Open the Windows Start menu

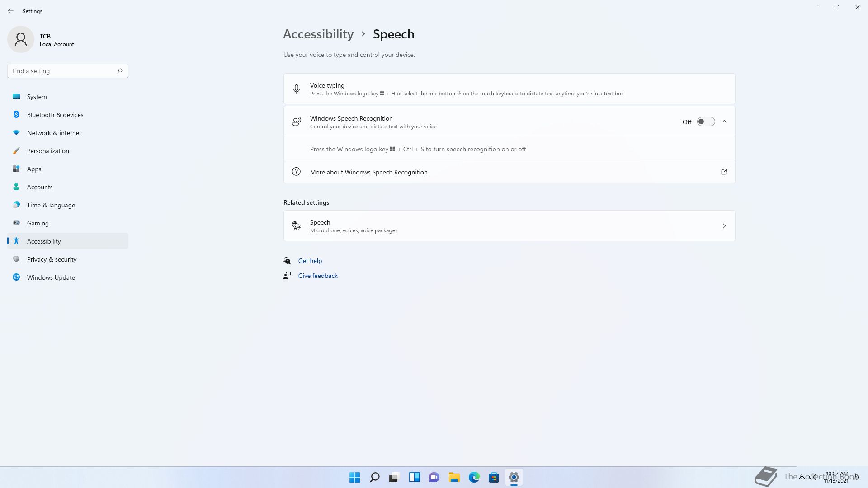coord(355,477)
